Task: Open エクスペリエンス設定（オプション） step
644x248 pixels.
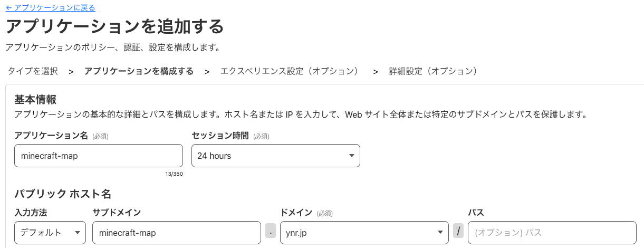Action: tap(289, 71)
